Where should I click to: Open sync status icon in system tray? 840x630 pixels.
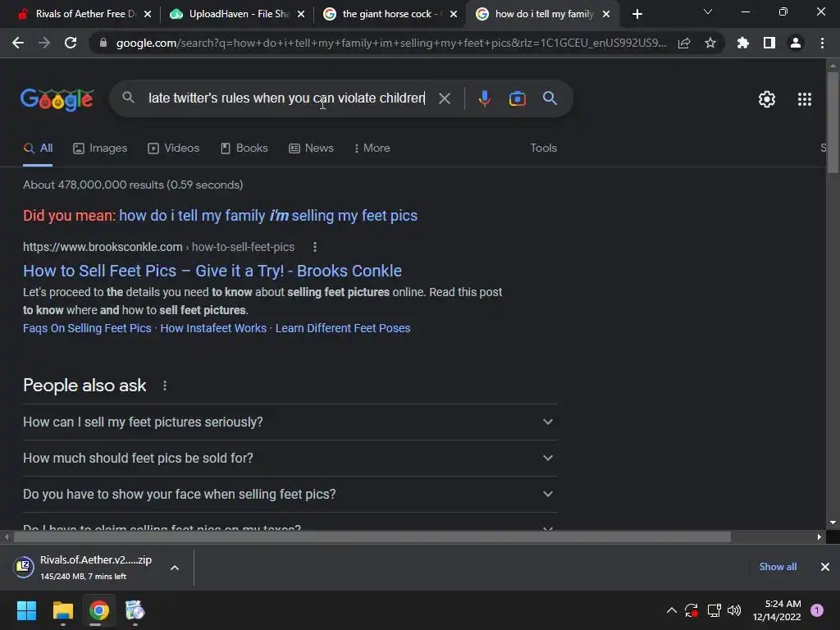point(691,610)
